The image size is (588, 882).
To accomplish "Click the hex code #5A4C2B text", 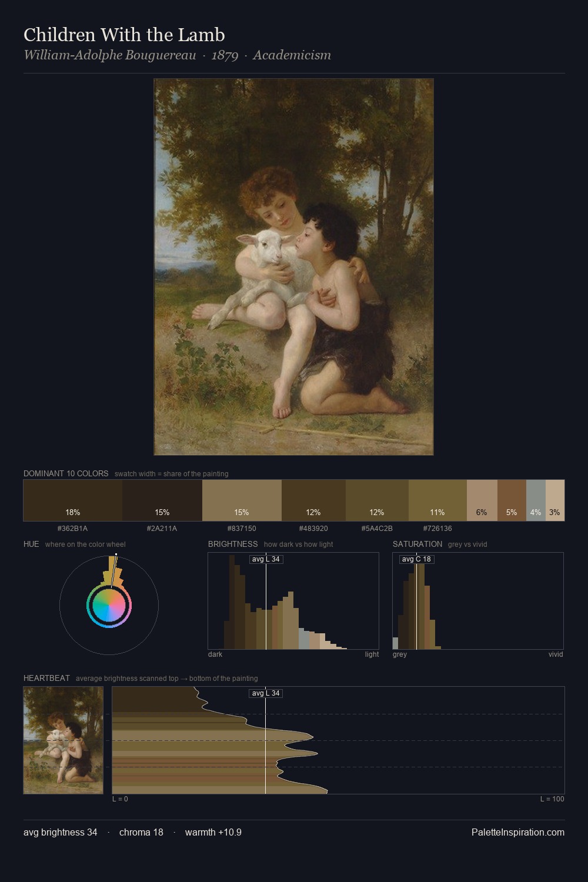I will (x=377, y=529).
